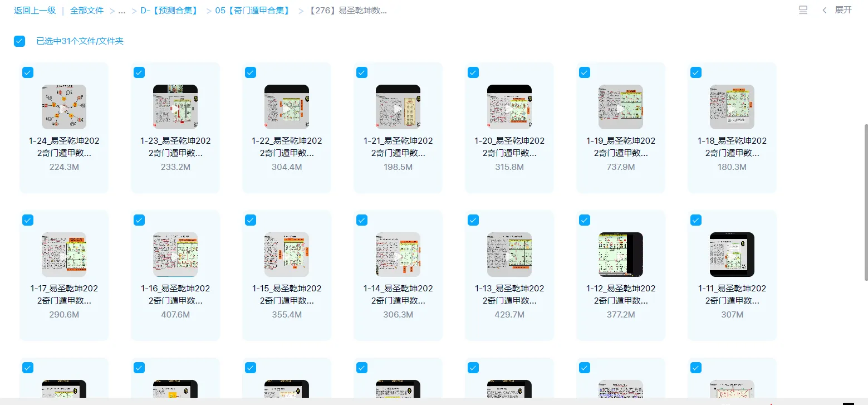The height and width of the screenshot is (405, 868).
Task: Open the 1-24 video thumbnail
Action: coord(64,107)
